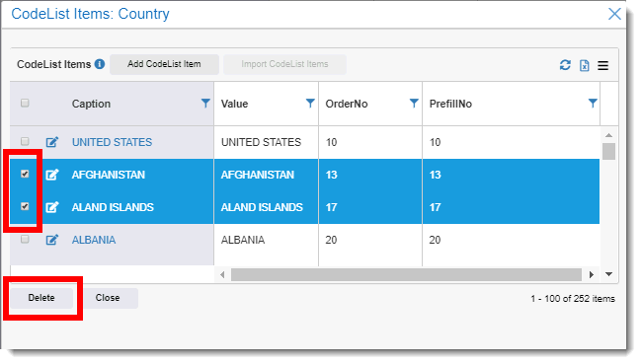Image resolution: width=641 pixels, height=364 pixels.
Task: Edit the ALAND ISLANDS item icon
Action: click(52, 207)
